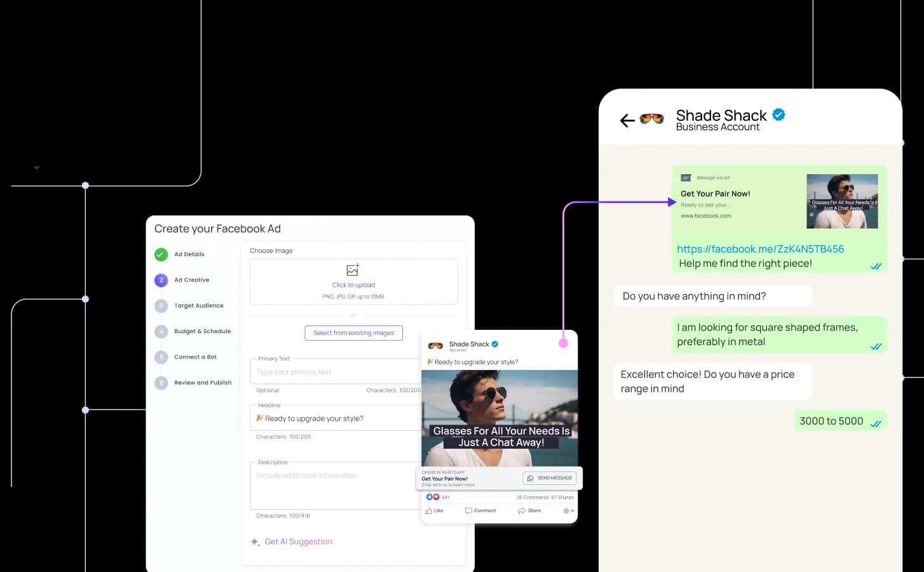
Task: Click the ad thumbnail in the chat message
Action: pyautogui.click(x=841, y=201)
